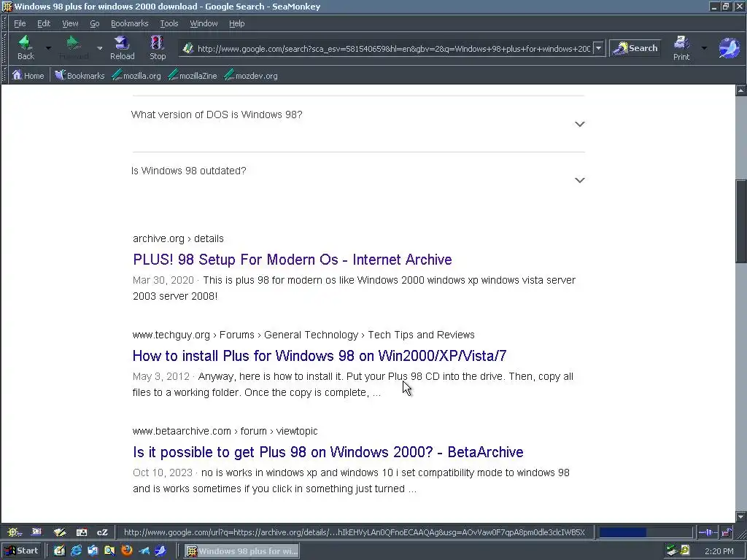Viewport: 747px width, 560px height.
Task: Click the Reload page button
Action: tap(122, 47)
